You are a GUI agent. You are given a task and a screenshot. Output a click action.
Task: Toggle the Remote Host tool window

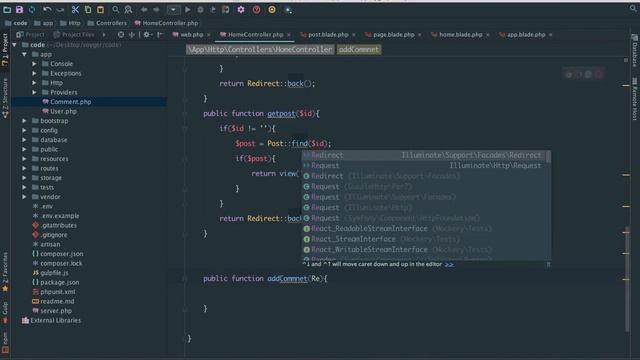[635, 99]
